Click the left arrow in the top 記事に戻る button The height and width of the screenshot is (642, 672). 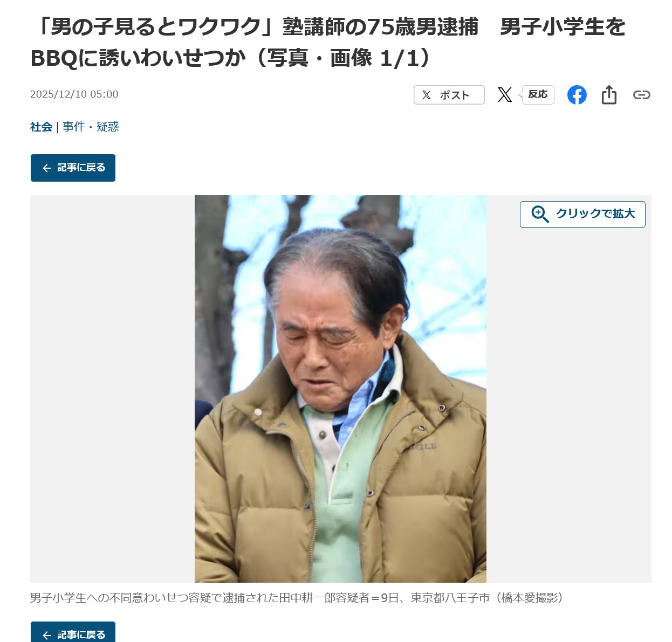(x=47, y=168)
